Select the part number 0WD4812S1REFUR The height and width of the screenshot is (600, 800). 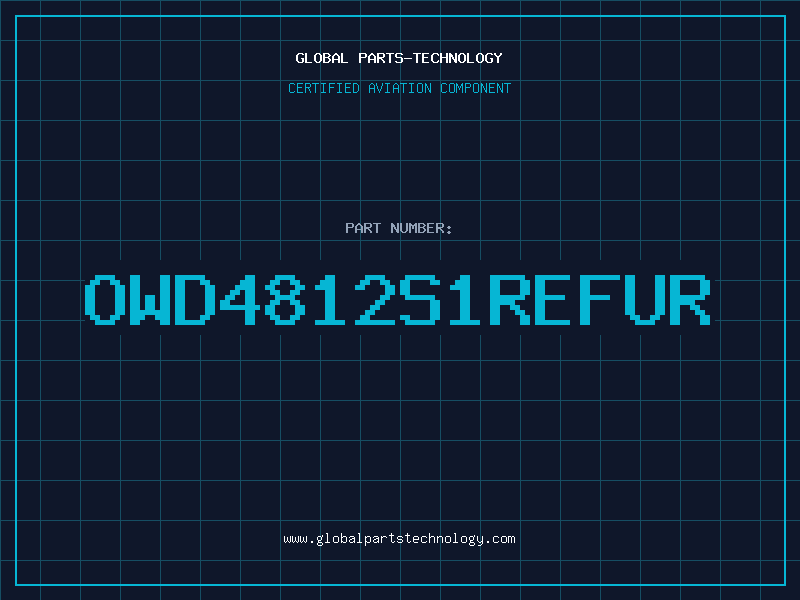[x=398, y=300]
